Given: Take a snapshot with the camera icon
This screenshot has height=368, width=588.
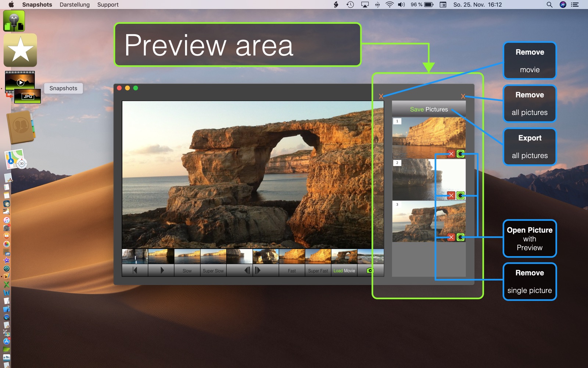Looking at the screenshot, I should tap(370, 270).
